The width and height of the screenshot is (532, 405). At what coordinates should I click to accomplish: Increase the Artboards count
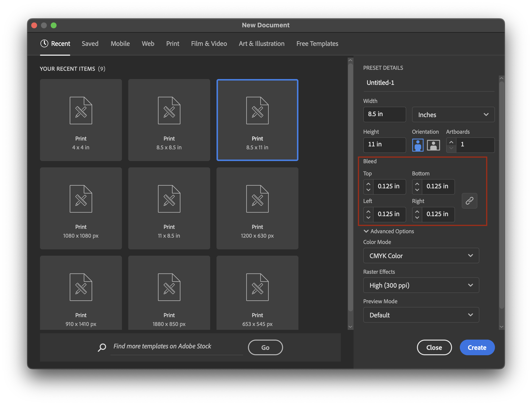[x=451, y=142]
